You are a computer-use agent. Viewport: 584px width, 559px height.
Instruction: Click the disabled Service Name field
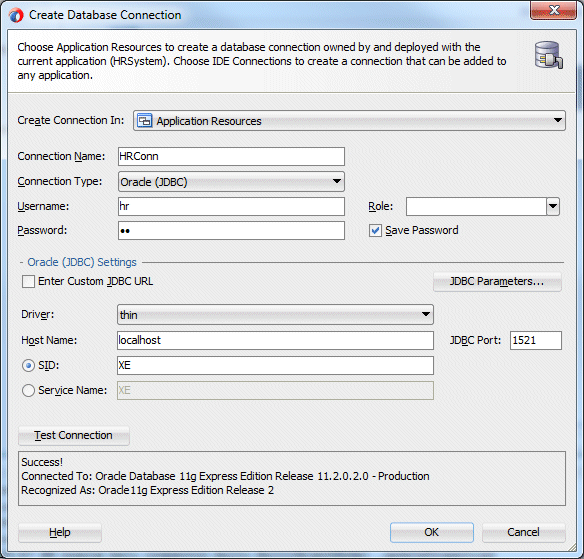point(275,390)
